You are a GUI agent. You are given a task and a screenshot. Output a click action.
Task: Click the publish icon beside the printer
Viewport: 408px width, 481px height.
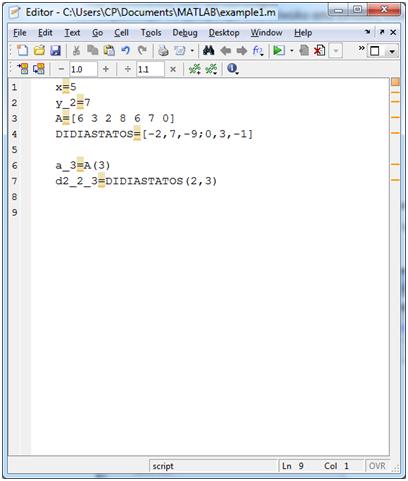click(180, 51)
